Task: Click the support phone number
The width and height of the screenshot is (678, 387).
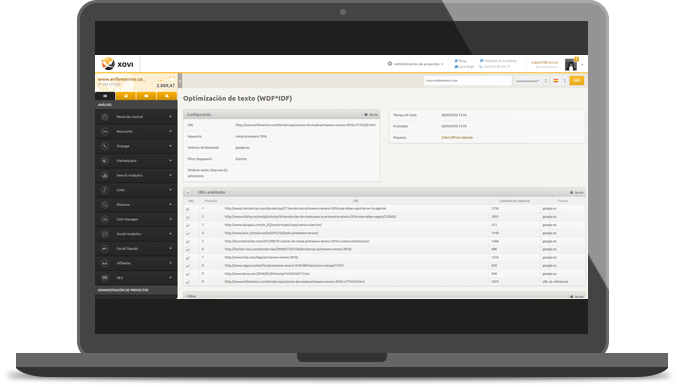Action: 495,67
